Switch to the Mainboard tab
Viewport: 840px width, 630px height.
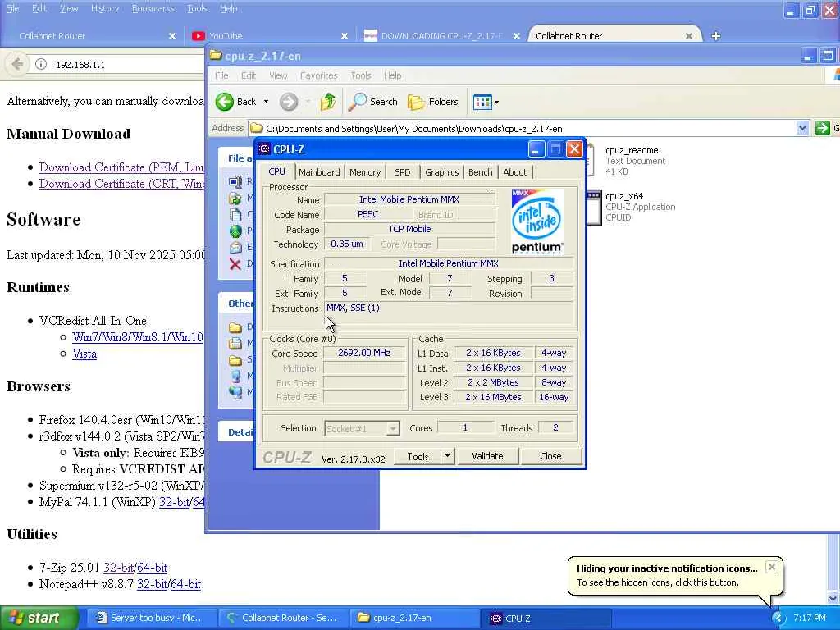[x=319, y=172]
